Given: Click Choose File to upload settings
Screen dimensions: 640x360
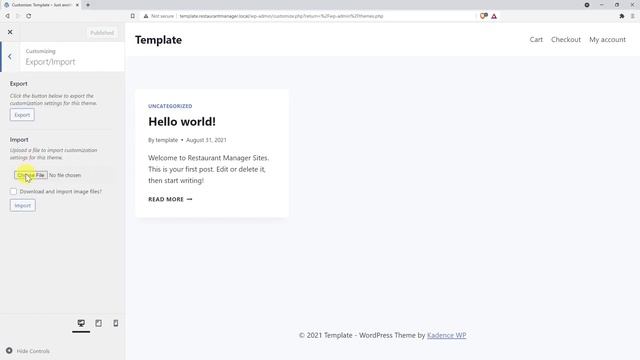Looking at the screenshot, I should click(31, 175).
